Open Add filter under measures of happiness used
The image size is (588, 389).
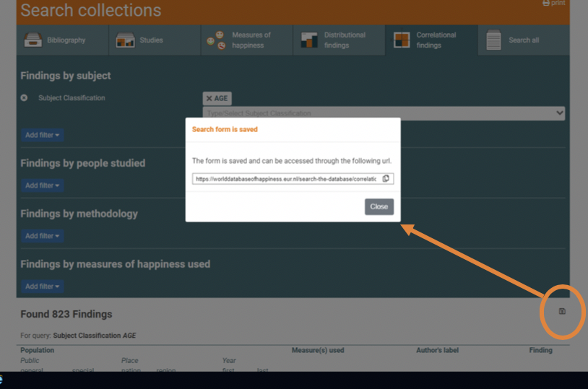coord(43,287)
